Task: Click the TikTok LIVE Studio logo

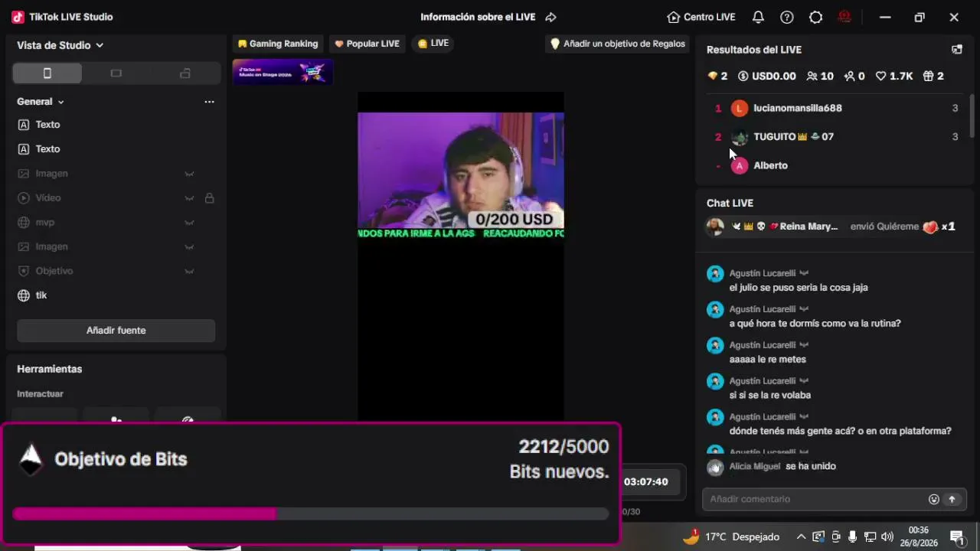Action: click(18, 17)
